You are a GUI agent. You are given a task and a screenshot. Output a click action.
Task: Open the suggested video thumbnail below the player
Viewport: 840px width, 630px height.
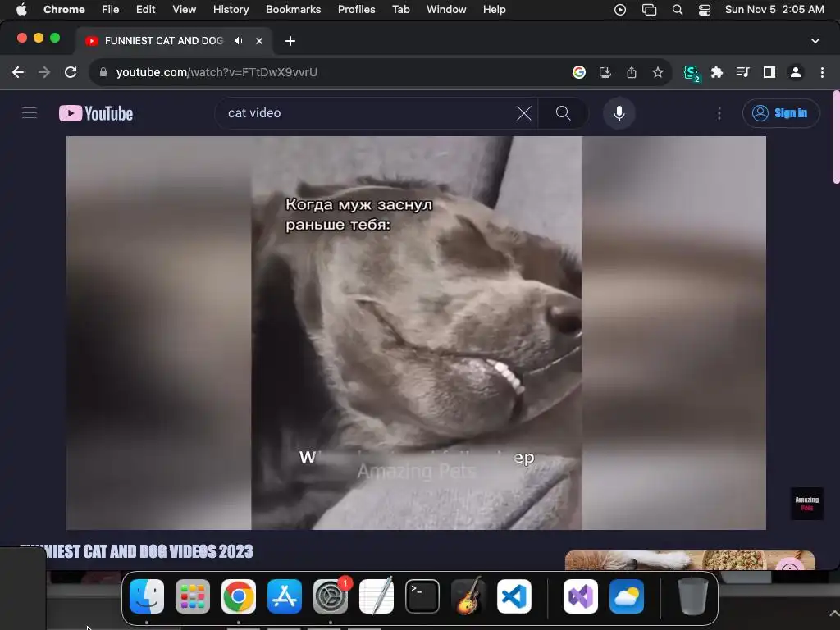[x=689, y=559]
